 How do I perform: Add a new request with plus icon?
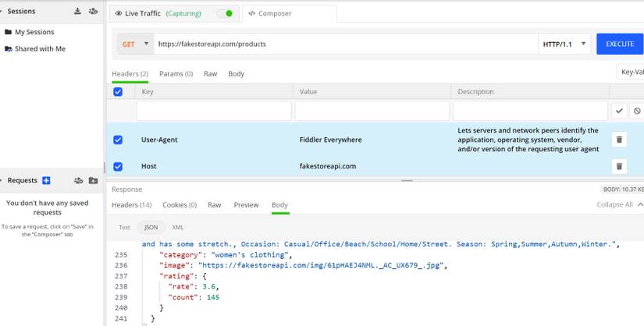pos(46,180)
